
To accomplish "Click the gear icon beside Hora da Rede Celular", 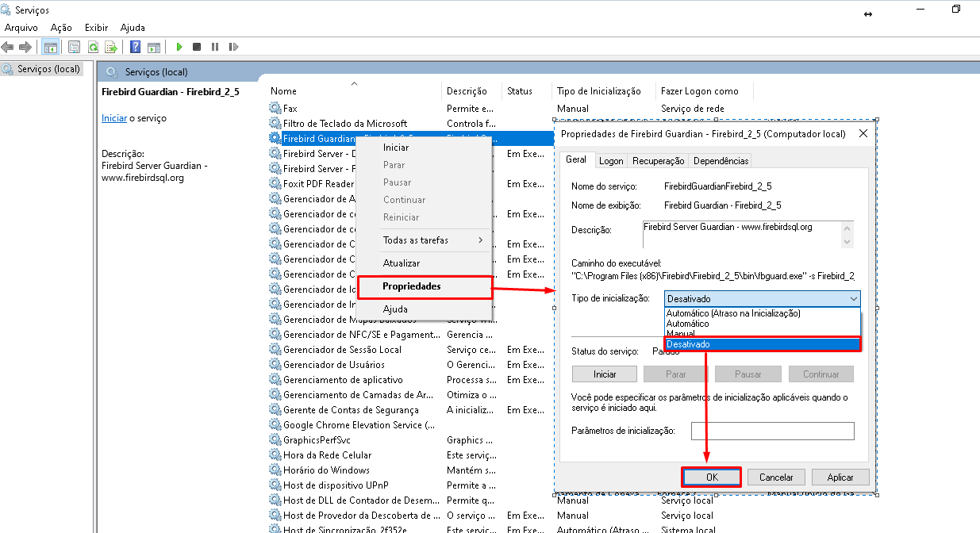I will 275,454.
